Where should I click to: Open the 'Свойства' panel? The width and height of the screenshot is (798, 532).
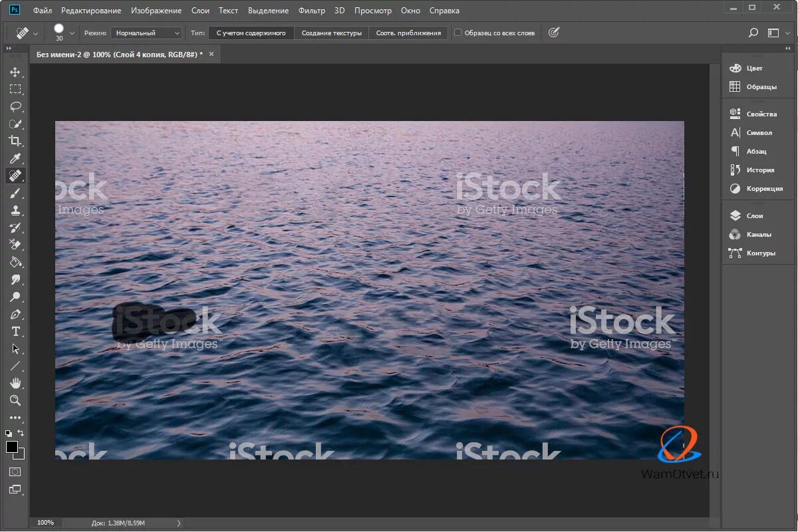tap(753, 114)
